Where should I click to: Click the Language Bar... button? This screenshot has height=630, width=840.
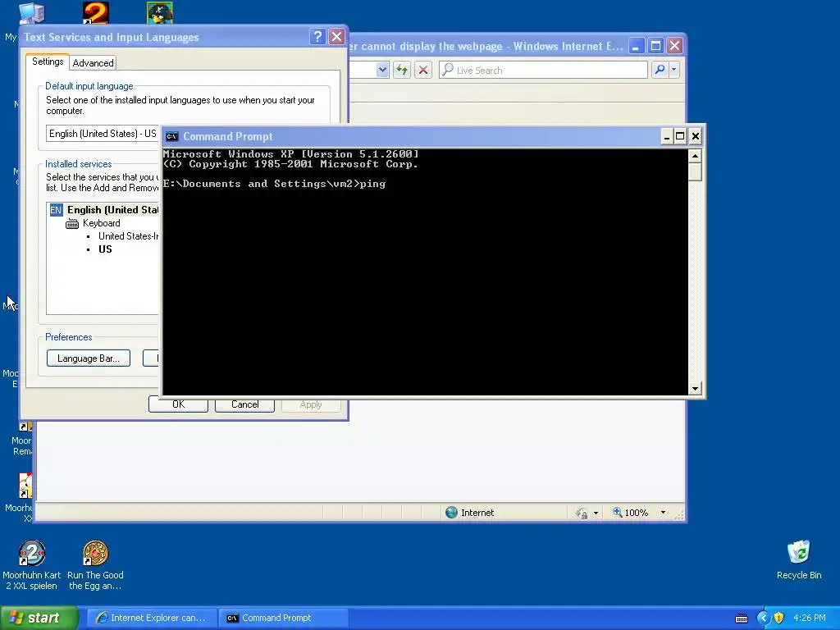click(89, 358)
